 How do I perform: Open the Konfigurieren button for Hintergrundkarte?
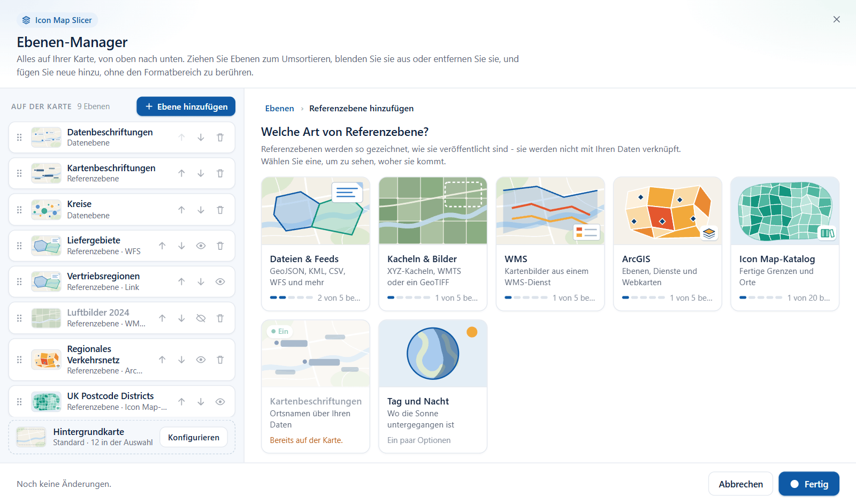point(194,438)
